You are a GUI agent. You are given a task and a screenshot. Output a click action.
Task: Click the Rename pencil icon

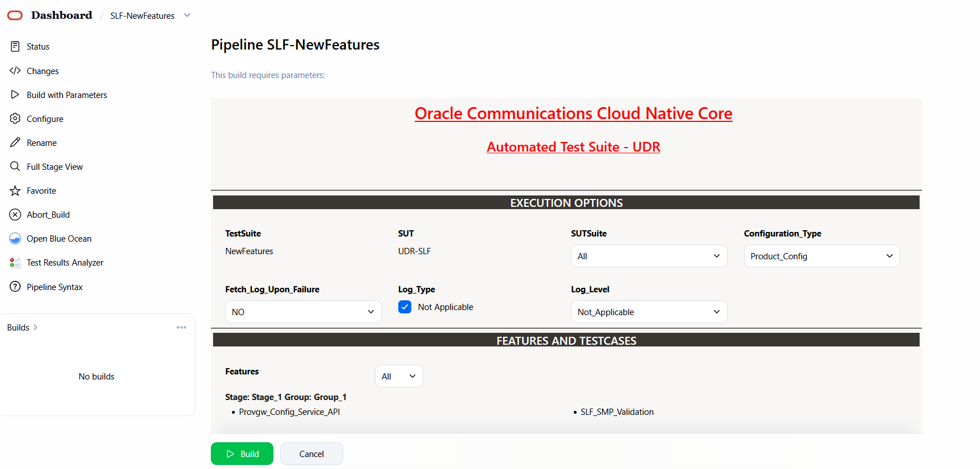point(15,142)
